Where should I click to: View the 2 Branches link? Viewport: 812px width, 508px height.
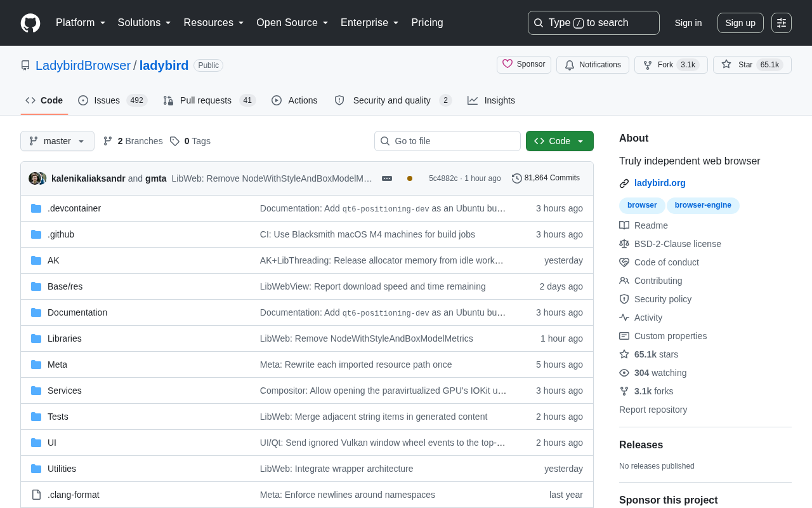[133, 141]
